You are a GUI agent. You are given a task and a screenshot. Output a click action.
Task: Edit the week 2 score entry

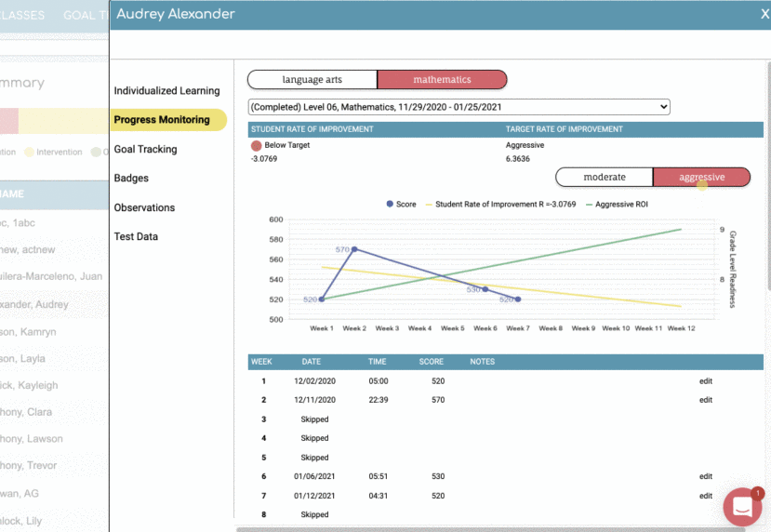tap(706, 400)
